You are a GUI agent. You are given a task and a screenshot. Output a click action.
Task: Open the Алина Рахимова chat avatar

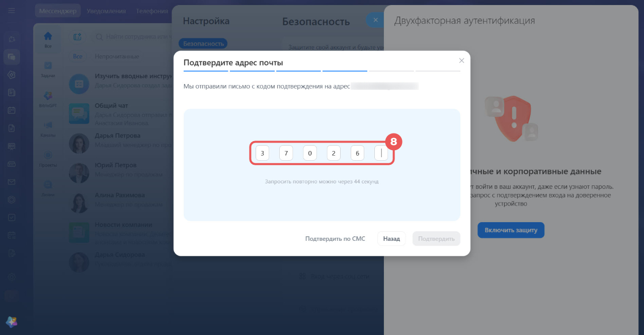[x=79, y=203]
